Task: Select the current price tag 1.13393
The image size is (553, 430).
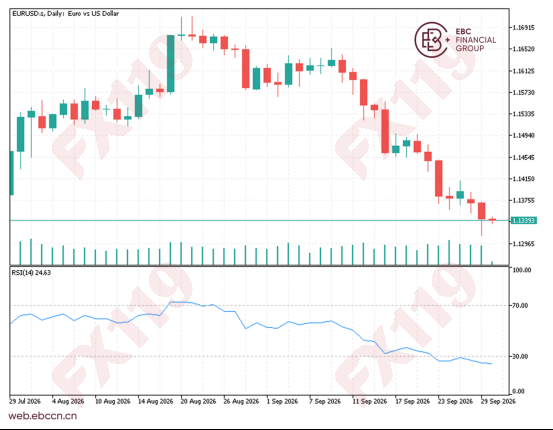Action: click(x=524, y=220)
